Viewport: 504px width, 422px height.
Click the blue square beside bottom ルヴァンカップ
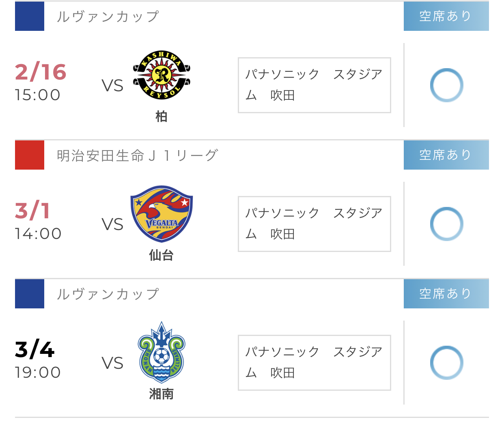[30, 294]
